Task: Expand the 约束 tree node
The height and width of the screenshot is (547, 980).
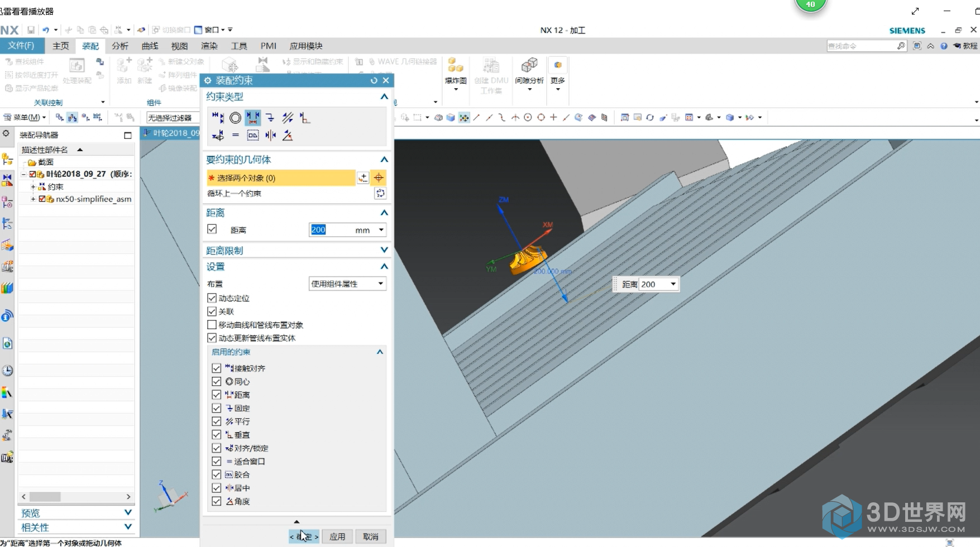Action: point(33,186)
